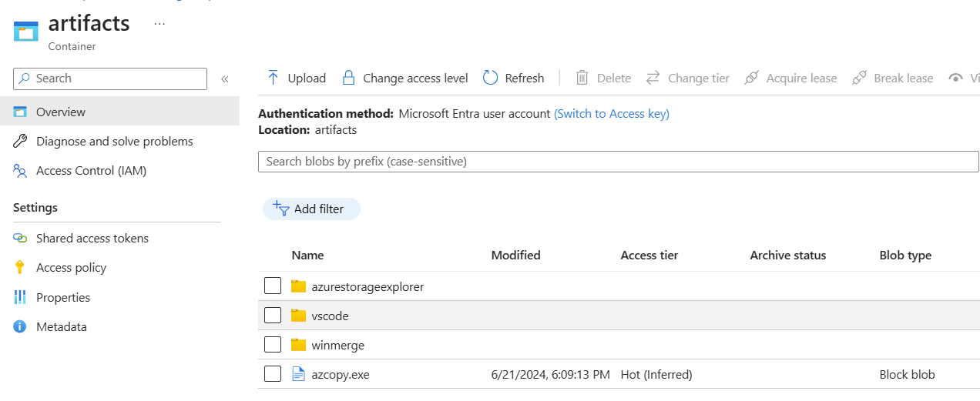The width and height of the screenshot is (980, 401).
Task: Focus the Search blobs by prefix field
Action: (619, 162)
